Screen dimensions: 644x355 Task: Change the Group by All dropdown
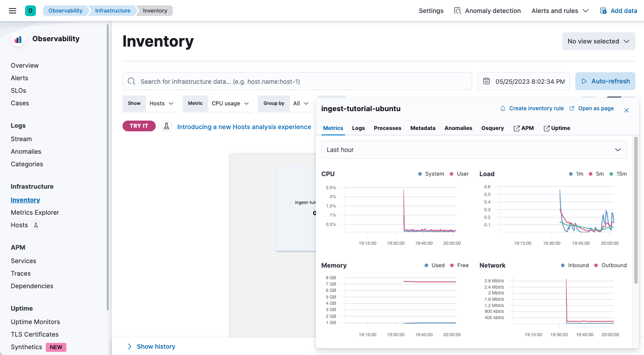tap(301, 103)
